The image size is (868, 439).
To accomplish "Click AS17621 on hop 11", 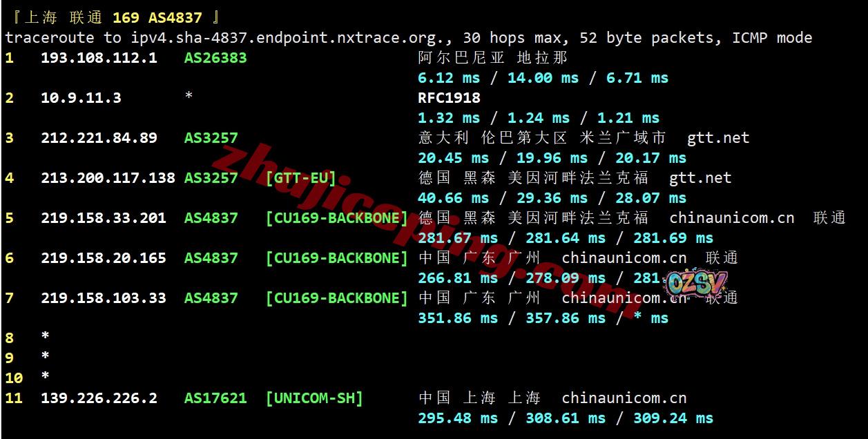I will coord(215,398).
